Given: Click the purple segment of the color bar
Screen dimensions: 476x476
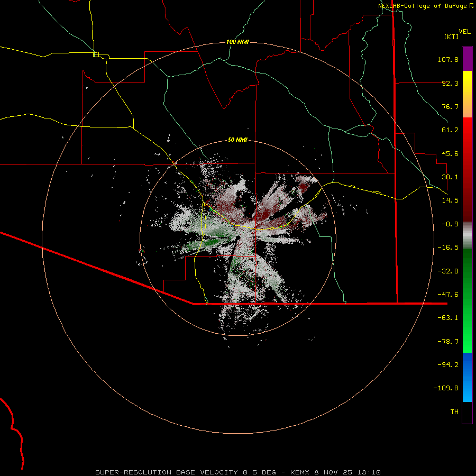Looking at the screenshot, I should pos(467,59).
